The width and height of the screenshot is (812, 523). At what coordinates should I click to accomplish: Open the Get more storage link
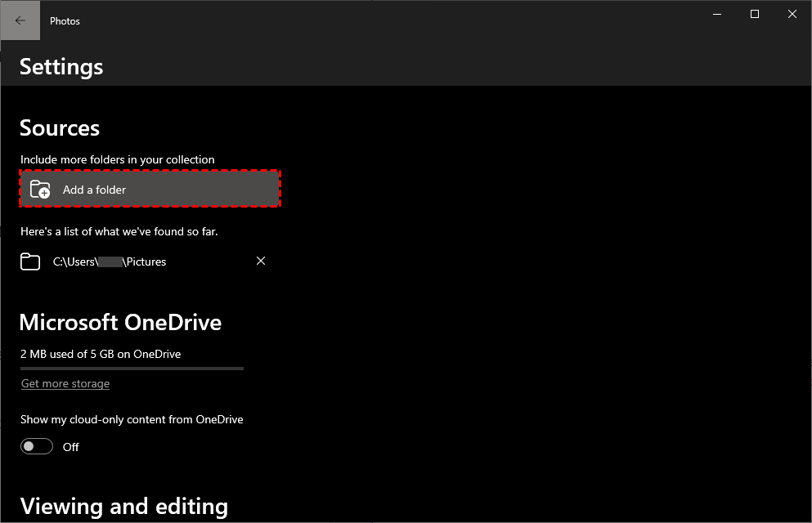tap(65, 383)
